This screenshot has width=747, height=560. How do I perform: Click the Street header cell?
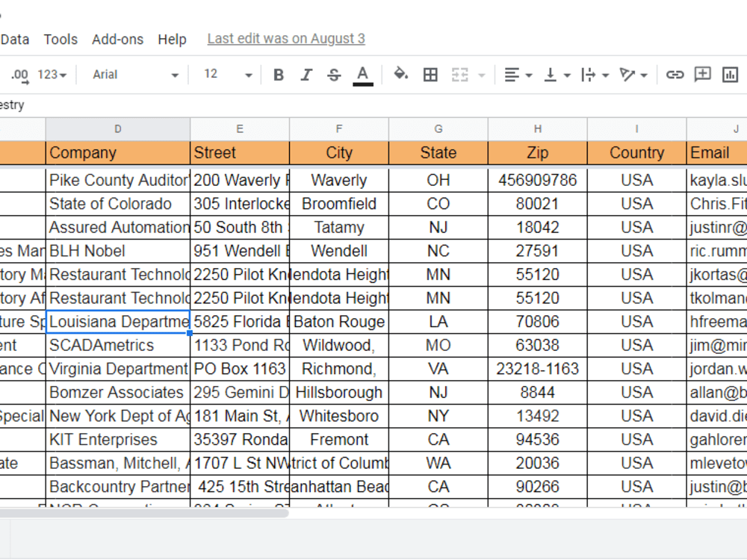tap(240, 153)
